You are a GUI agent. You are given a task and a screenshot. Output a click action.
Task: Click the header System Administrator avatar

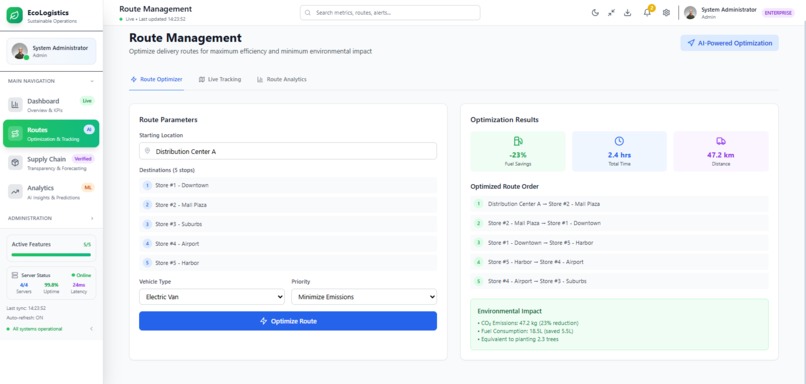(x=690, y=13)
